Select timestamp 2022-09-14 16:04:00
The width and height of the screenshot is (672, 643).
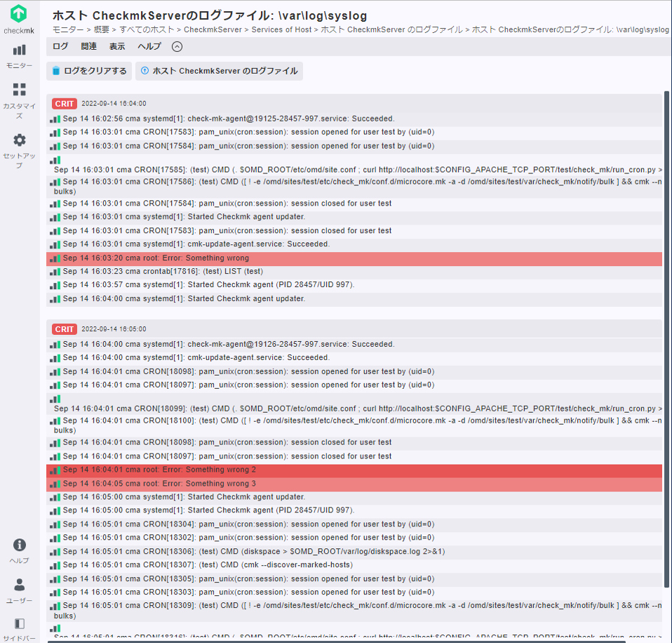coord(114,104)
